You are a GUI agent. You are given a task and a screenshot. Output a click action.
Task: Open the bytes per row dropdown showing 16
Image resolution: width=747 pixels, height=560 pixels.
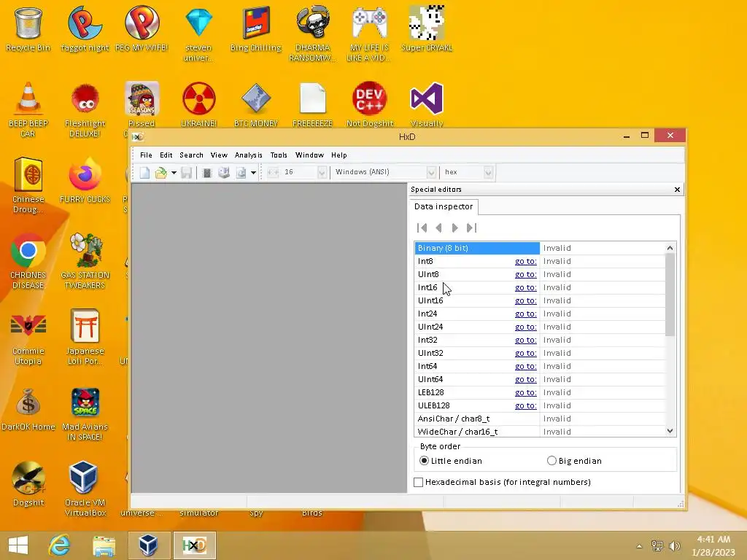coord(322,172)
